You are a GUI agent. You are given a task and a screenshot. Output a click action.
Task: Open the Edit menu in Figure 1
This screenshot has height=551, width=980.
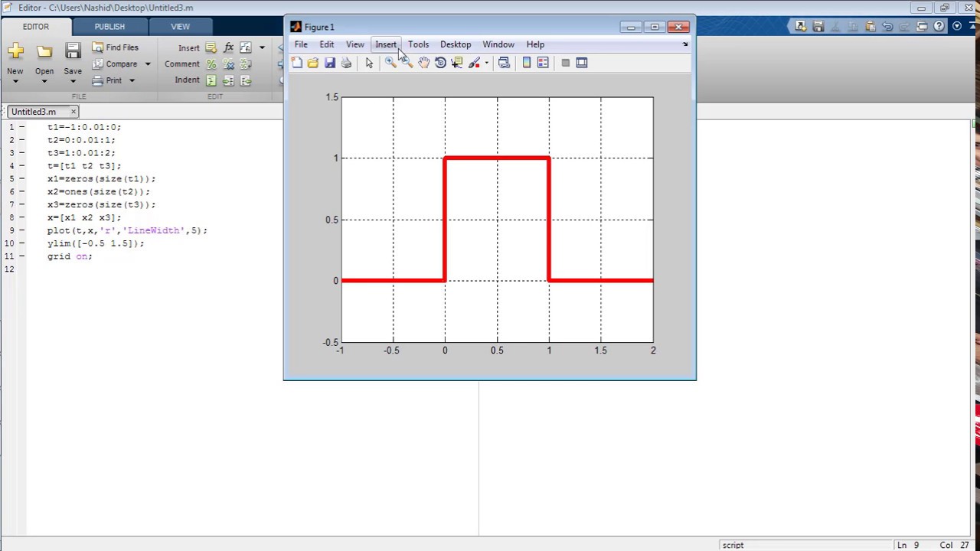pos(327,44)
